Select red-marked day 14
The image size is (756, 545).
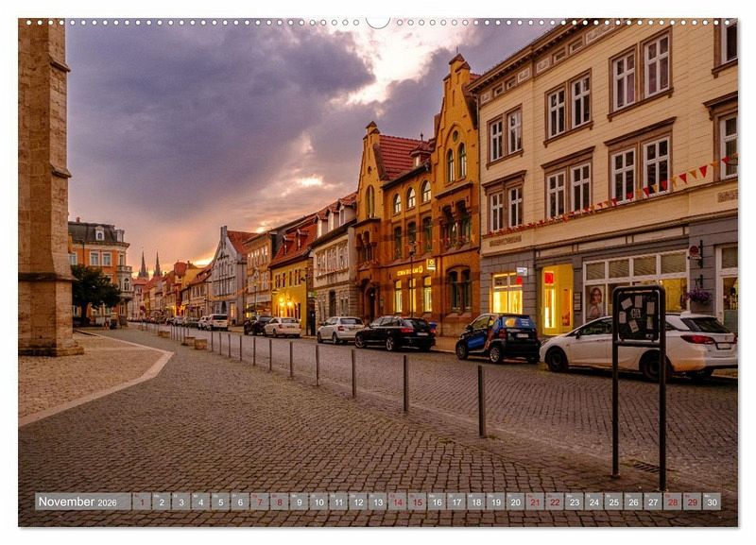(398, 502)
